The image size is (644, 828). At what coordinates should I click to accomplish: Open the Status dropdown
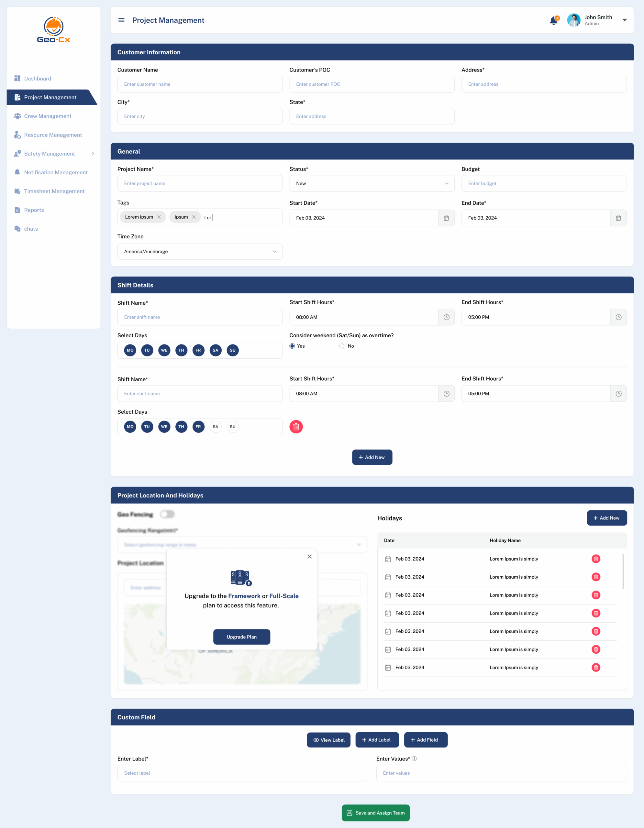click(x=372, y=183)
